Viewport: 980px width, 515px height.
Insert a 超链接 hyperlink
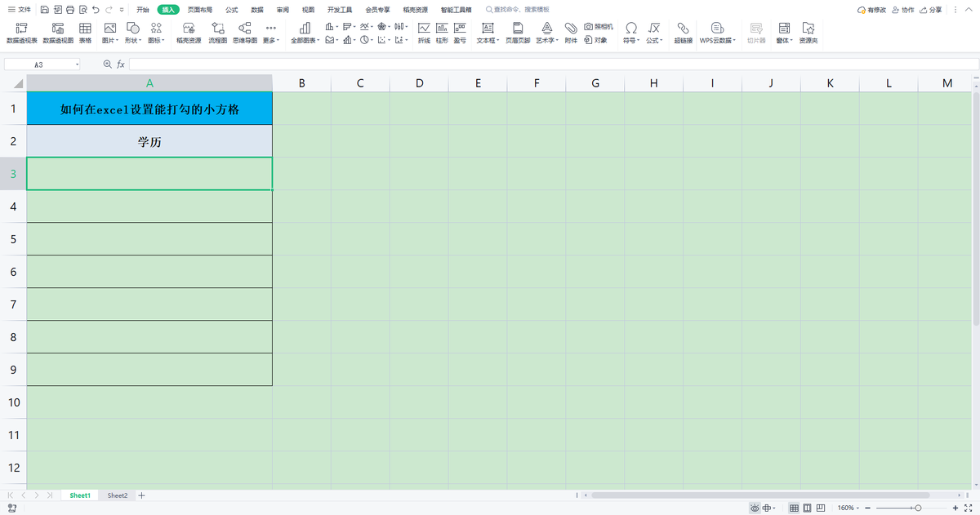(683, 33)
